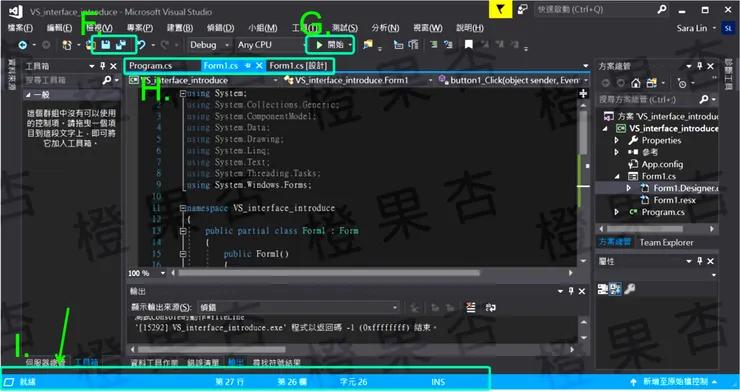Open the 檔案(F) menu
This screenshot has height=392, width=740.
(20, 28)
